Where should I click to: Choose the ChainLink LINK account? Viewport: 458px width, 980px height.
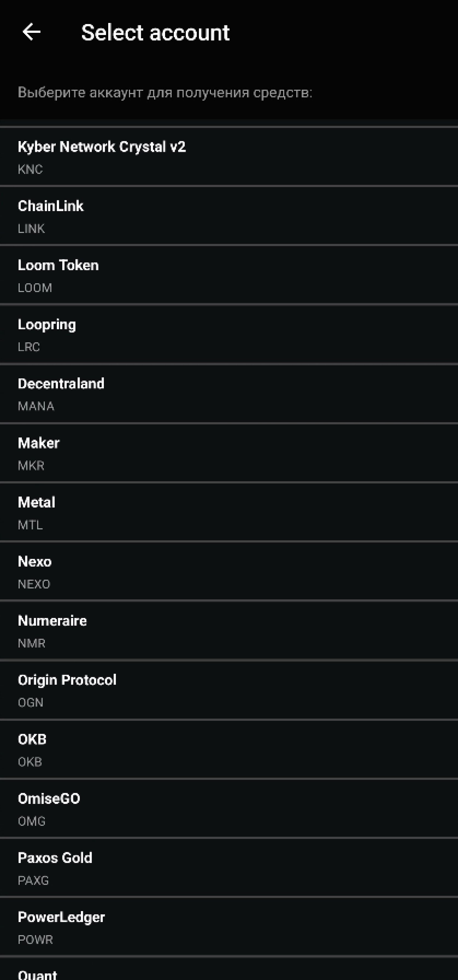[x=229, y=216]
